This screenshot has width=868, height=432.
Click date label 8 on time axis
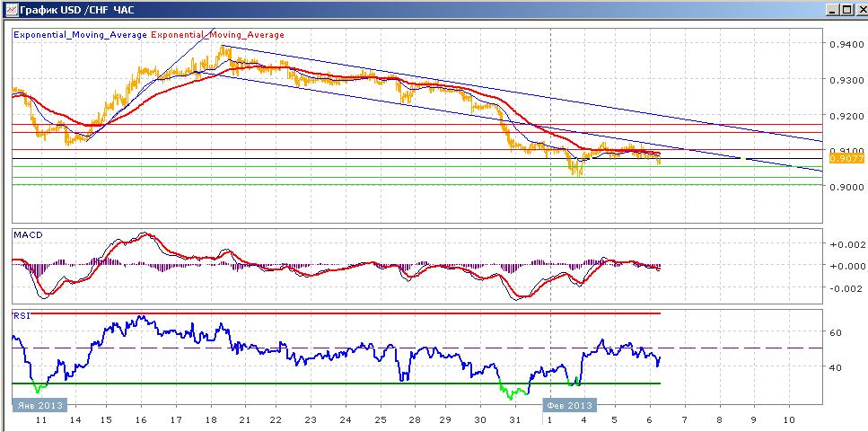[720, 420]
